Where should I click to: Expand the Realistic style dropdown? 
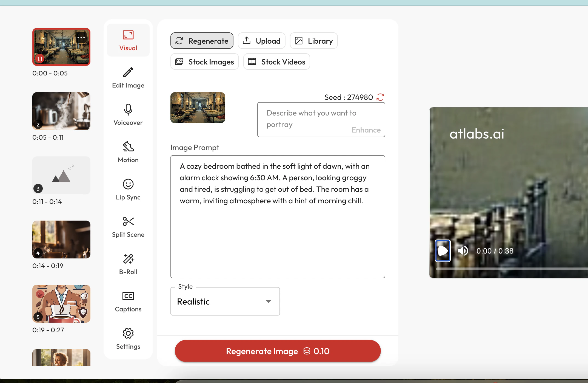pyautogui.click(x=225, y=301)
